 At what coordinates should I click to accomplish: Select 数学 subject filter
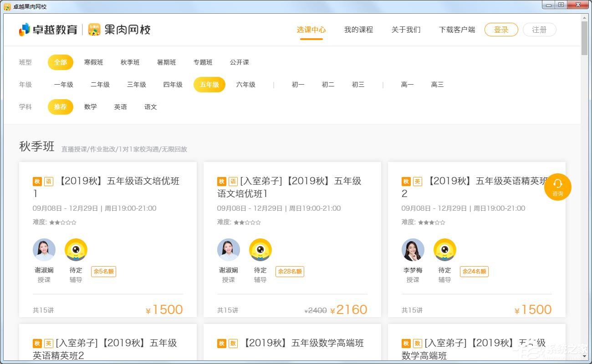point(91,107)
